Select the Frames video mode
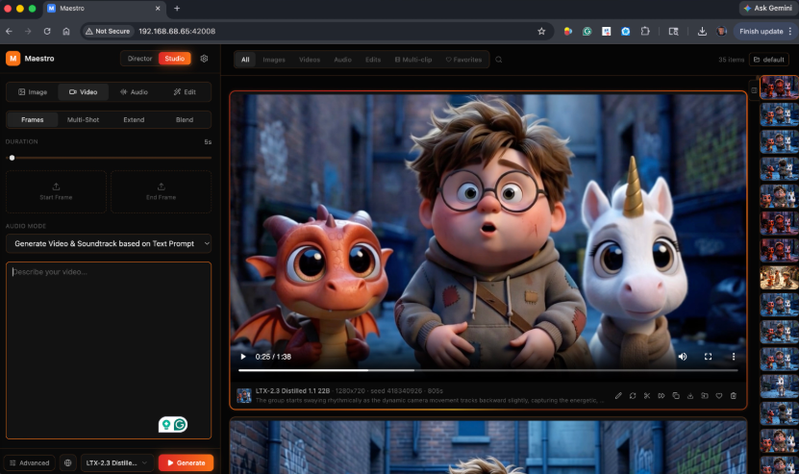The width and height of the screenshot is (799, 474). pos(32,120)
